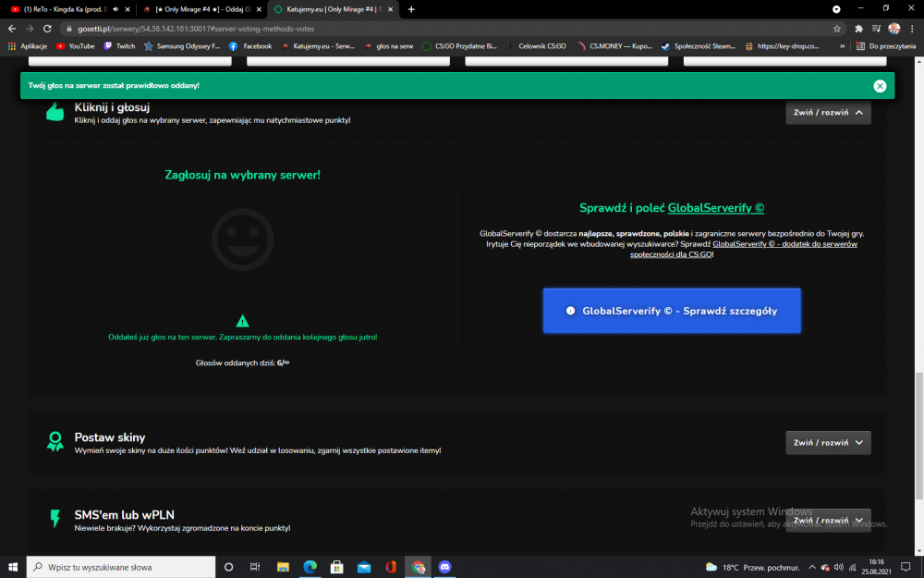Image resolution: width=924 pixels, height=578 pixels.
Task: Open the Extensions puzzle icon
Action: point(858,29)
